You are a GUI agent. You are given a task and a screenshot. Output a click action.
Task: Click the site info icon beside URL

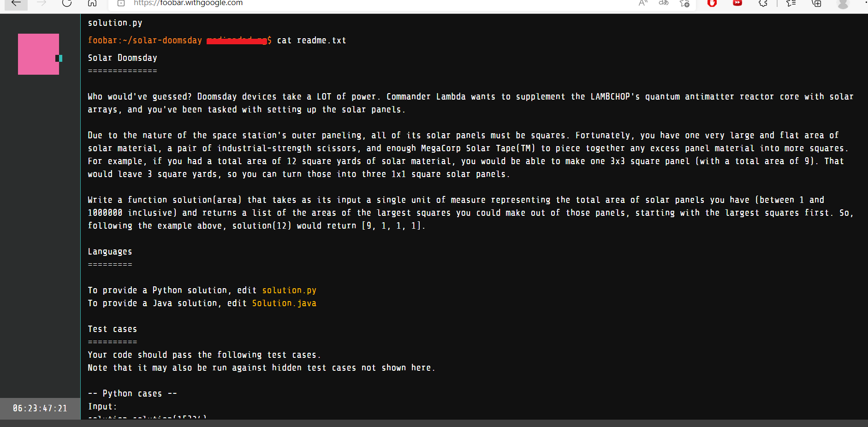click(x=121, y=3)
